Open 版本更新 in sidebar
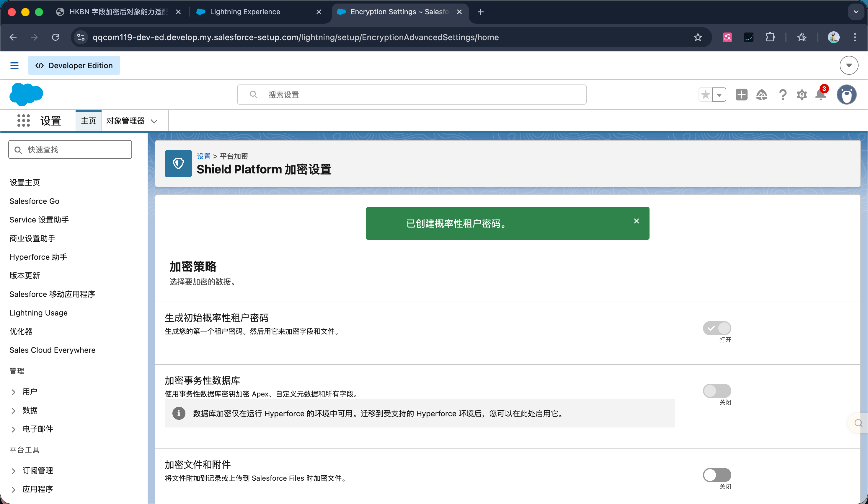The image size is (868, 504). click(x=25, y=275)
